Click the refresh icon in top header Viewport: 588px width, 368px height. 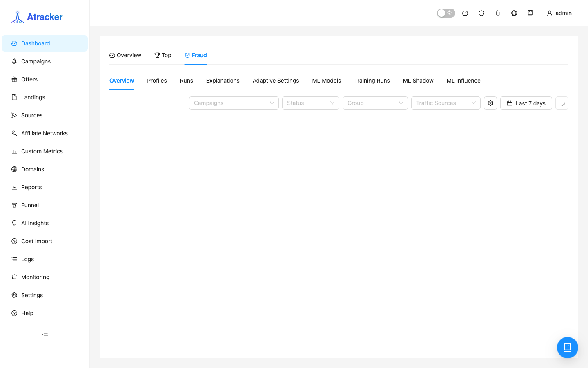point(481,13)
